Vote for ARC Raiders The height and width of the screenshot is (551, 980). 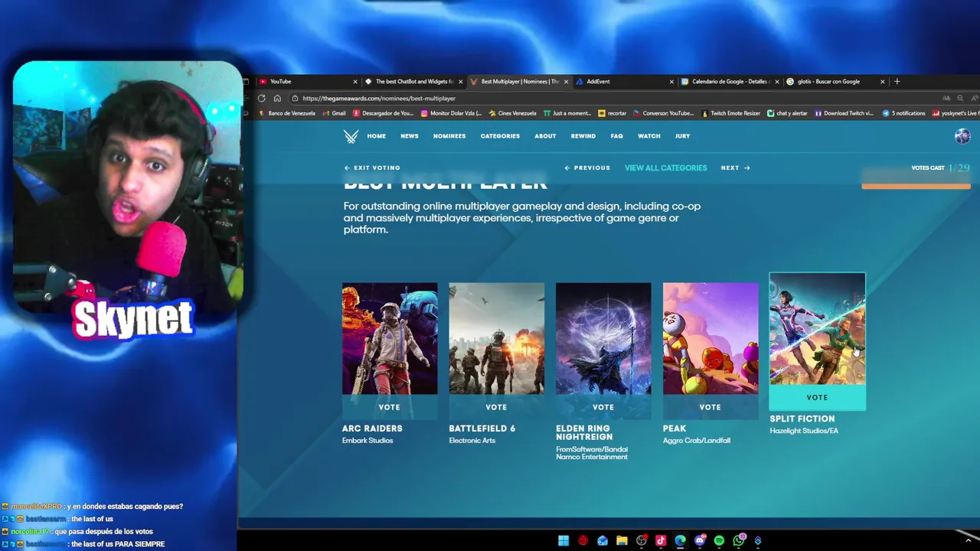390,407
